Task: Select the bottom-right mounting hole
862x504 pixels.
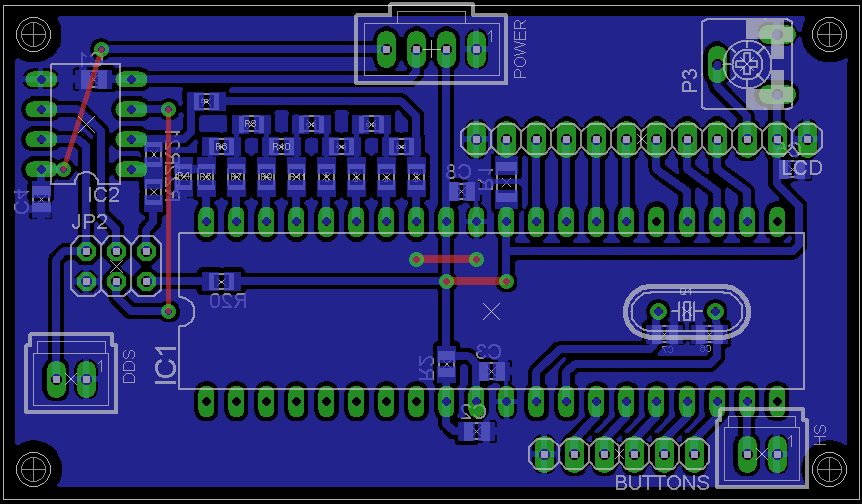Action: (828, 469)
